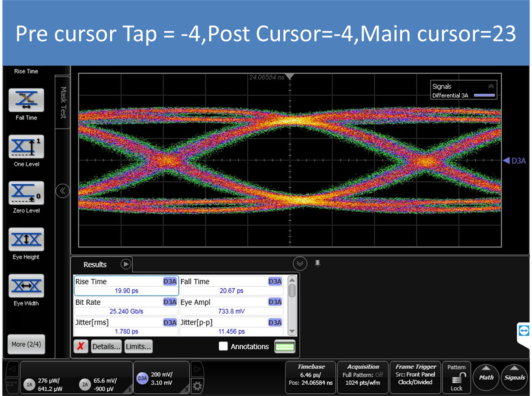Collapse the Signals legend box

pyautogui.click(x=491, y=87)
